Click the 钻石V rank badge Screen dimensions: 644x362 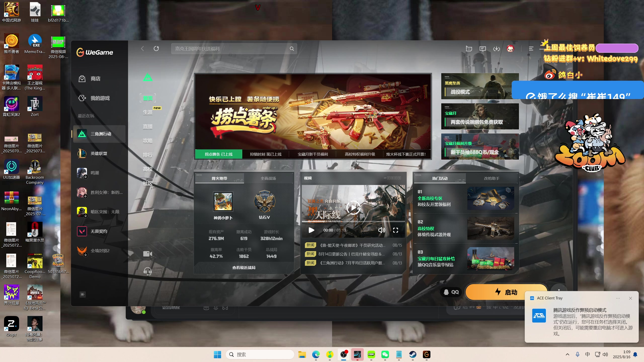click(x=264, y=202)
